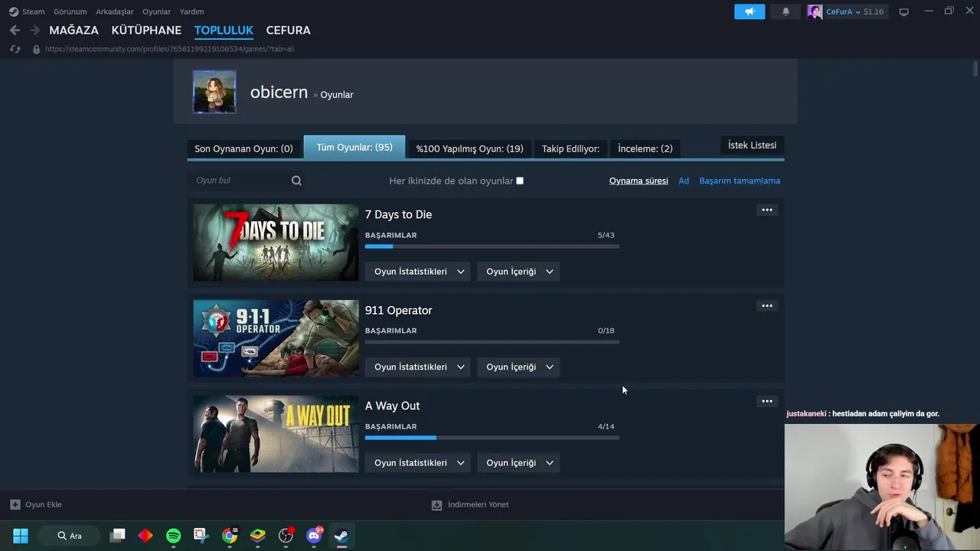Open the Oyunlar menu
Screen dimensions: 980x551
click(156, 11)
